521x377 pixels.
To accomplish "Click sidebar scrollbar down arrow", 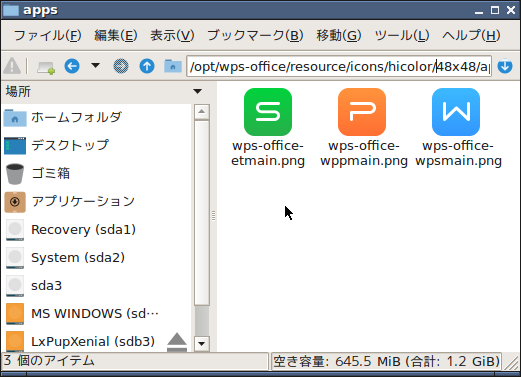I will coord(202,344).
